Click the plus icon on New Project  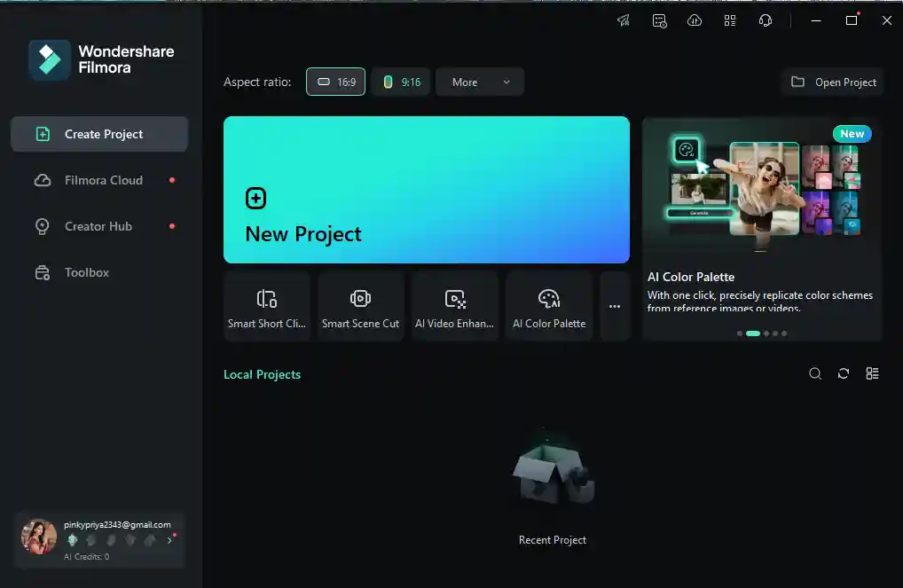(x=255, y=198)
